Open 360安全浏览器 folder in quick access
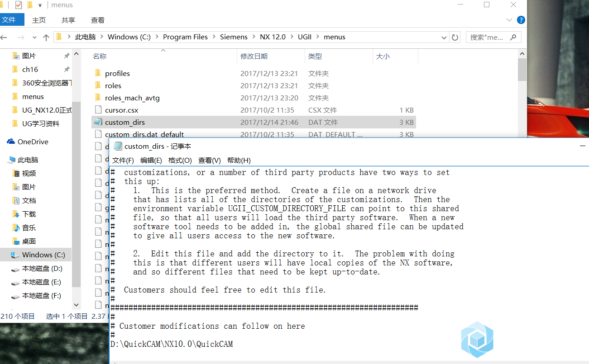This screenshot has height=364, width=589. coord(47,83)
